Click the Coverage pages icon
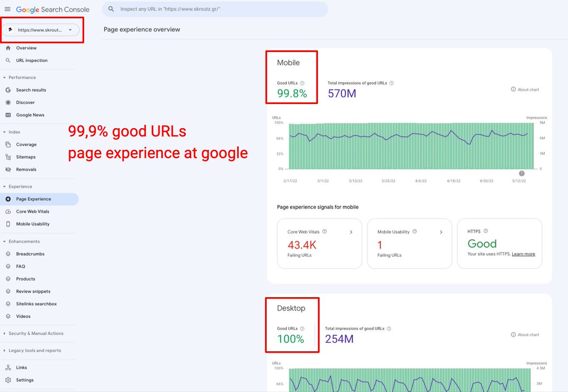The image size is (568, 392). [x=8, y=145]
